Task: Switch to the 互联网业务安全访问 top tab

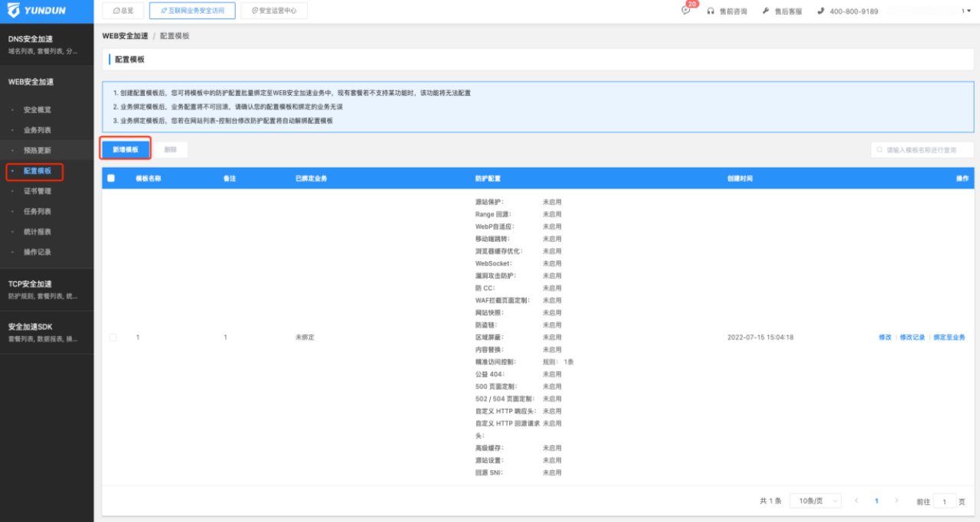Action: (x=192, y=11)
